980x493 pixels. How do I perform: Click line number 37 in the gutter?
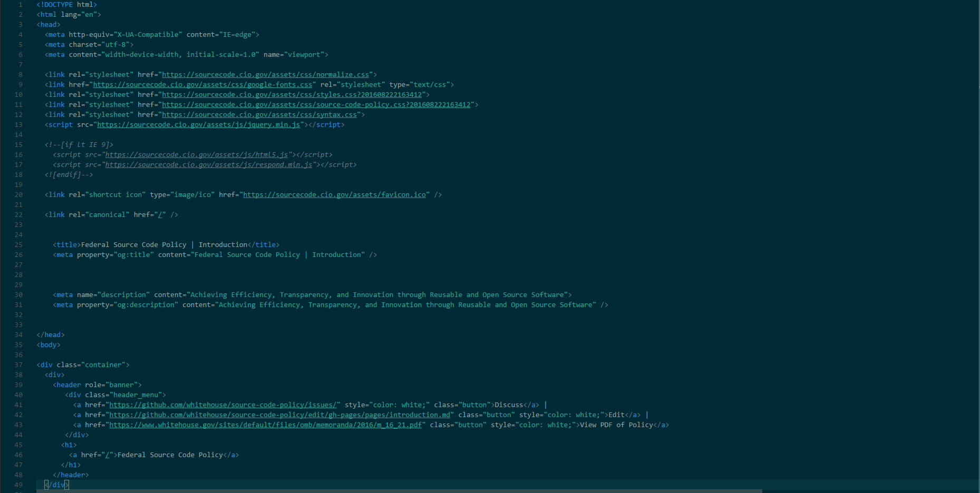(x=18, y=365)
